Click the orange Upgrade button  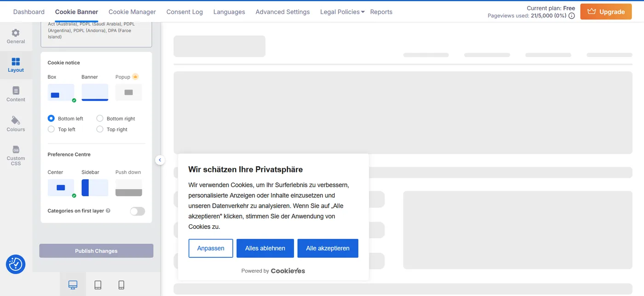605,11
